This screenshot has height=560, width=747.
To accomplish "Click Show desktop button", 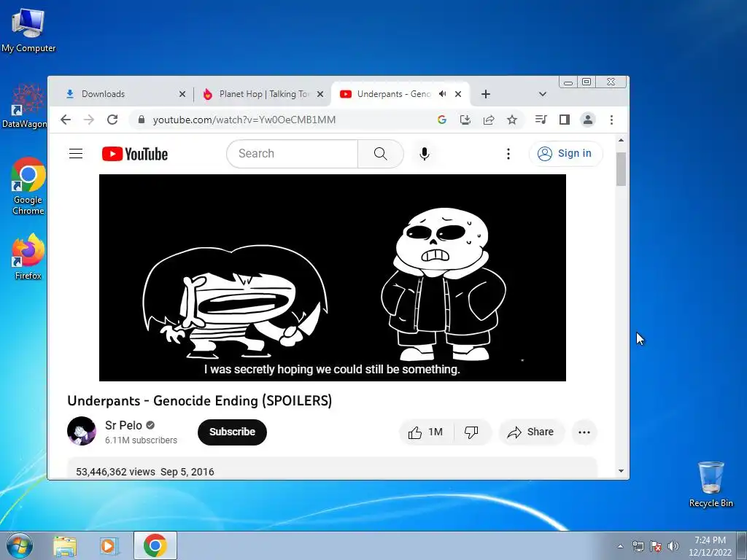I will point(742,545).
